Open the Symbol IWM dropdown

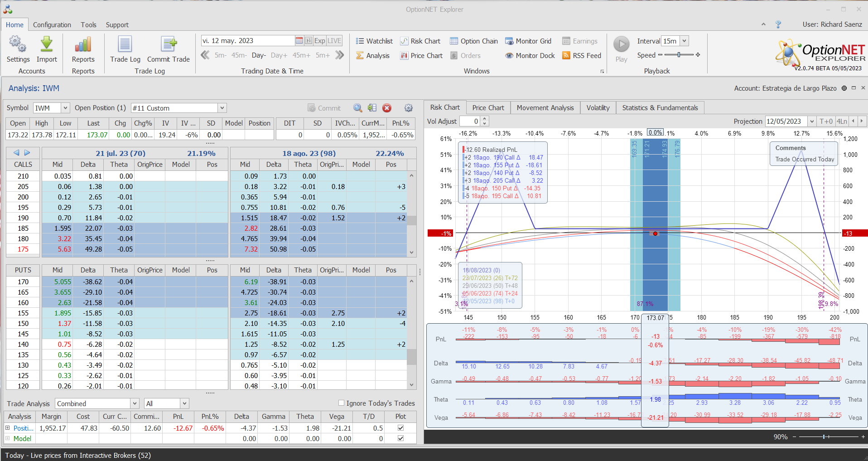tap(65, 108)
